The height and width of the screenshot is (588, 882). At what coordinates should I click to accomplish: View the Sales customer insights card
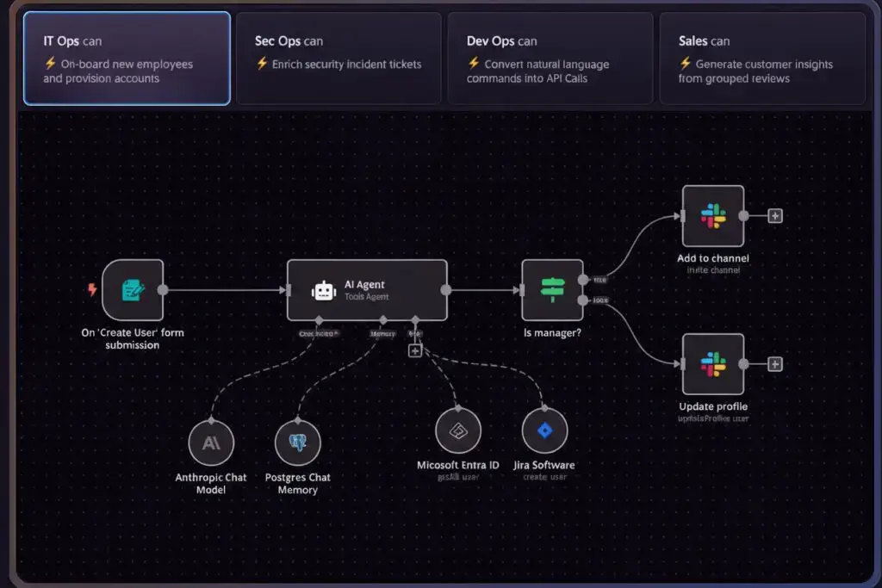(761, 57)
